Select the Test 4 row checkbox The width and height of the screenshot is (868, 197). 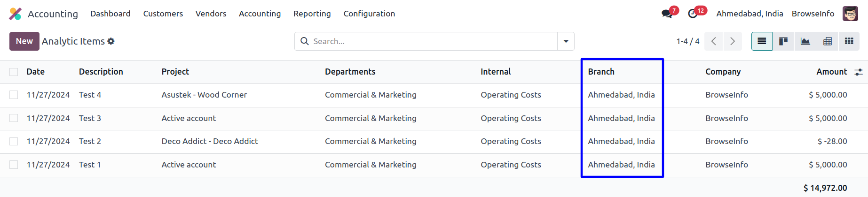pos(14,95)
